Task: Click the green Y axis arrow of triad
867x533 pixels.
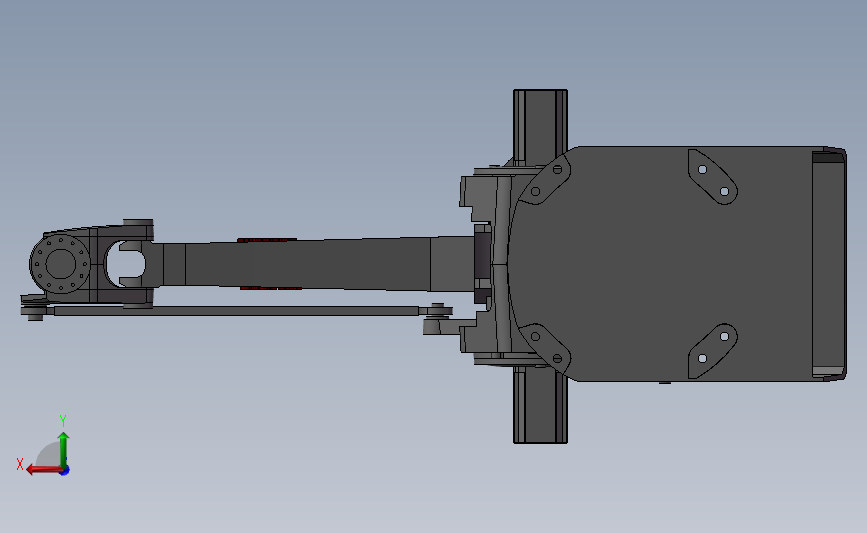Action: point(64,449)
